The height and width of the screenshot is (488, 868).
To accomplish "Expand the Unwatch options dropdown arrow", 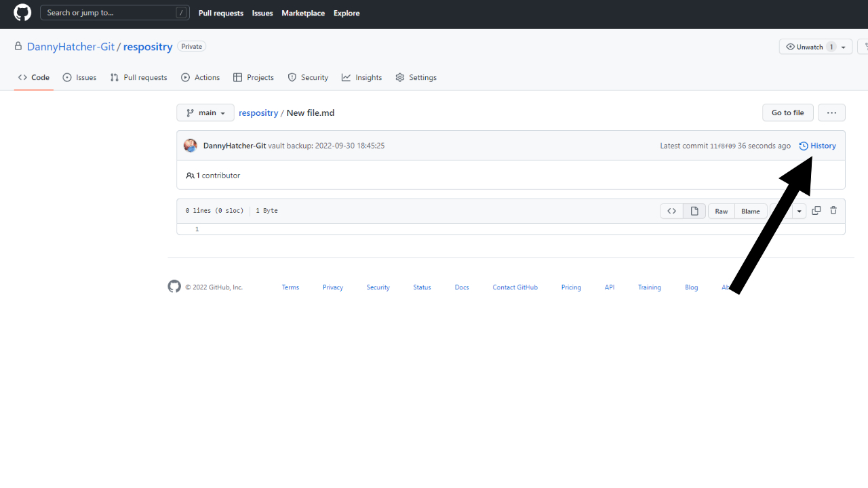I will click(x=843, y=46).
